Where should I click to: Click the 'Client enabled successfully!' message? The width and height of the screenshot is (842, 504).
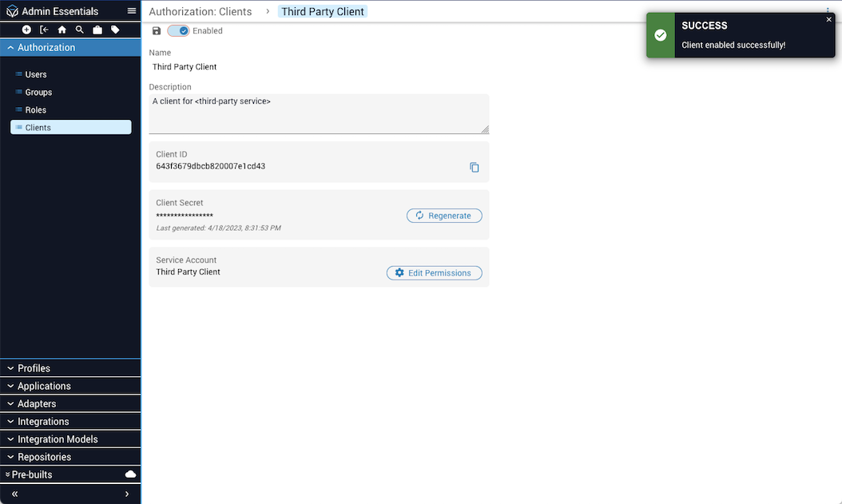click(x=733, y=45)
